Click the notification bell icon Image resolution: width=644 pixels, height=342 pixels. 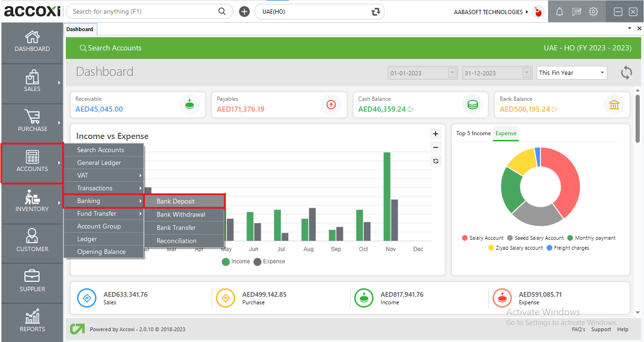tap(559, 12)
